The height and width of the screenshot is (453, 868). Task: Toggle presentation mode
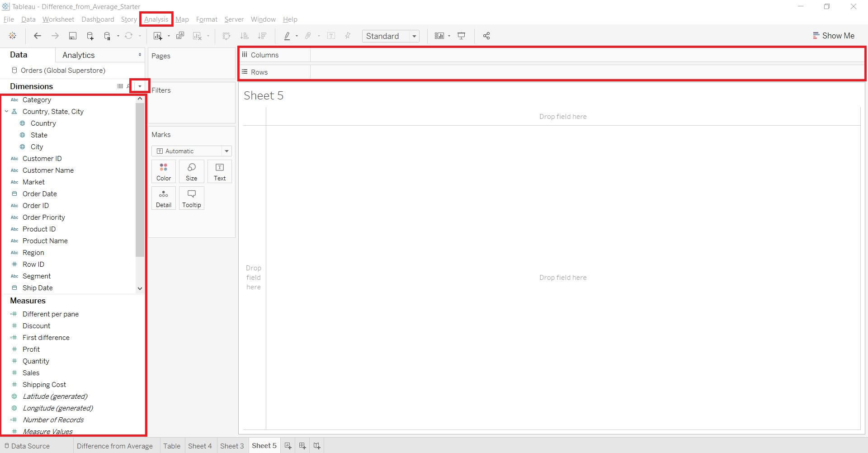[x=462, y=36]
